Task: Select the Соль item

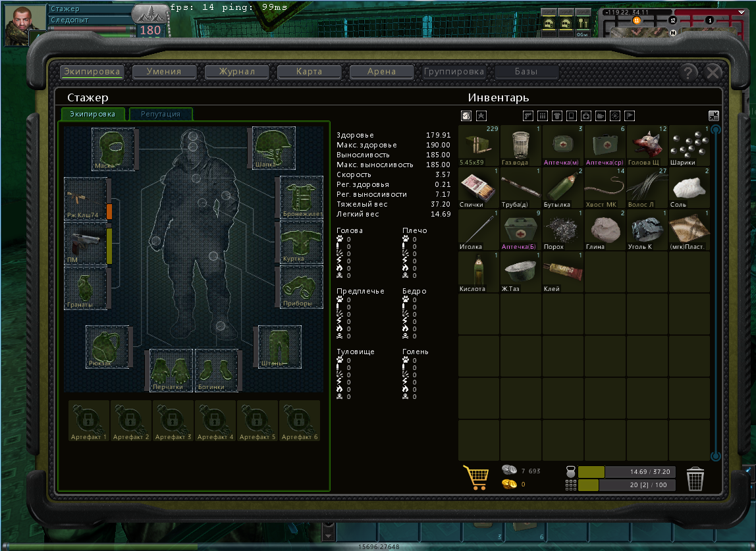Action: click(x=689, y=188)
